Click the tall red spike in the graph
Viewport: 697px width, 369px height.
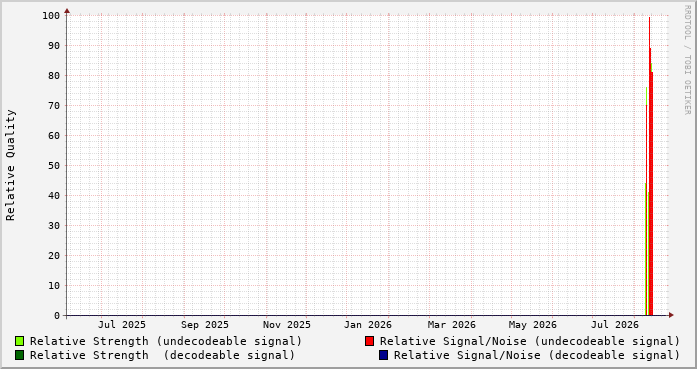pos(650,169)
